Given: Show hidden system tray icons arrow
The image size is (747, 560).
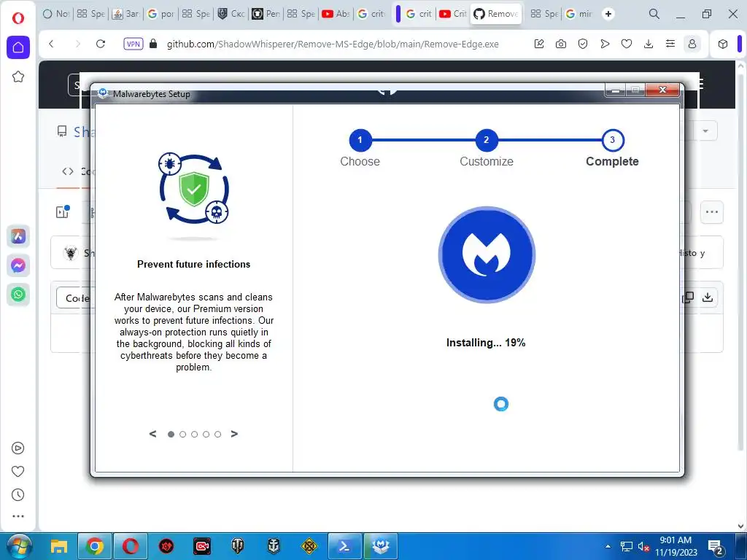Looking at the screenshot, I should coord(608,546).
